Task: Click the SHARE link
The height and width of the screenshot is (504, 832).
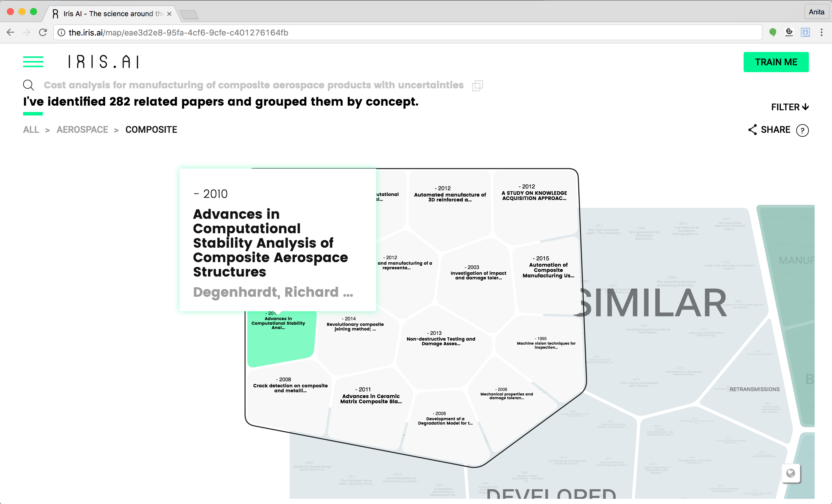Action: point(775,130)
